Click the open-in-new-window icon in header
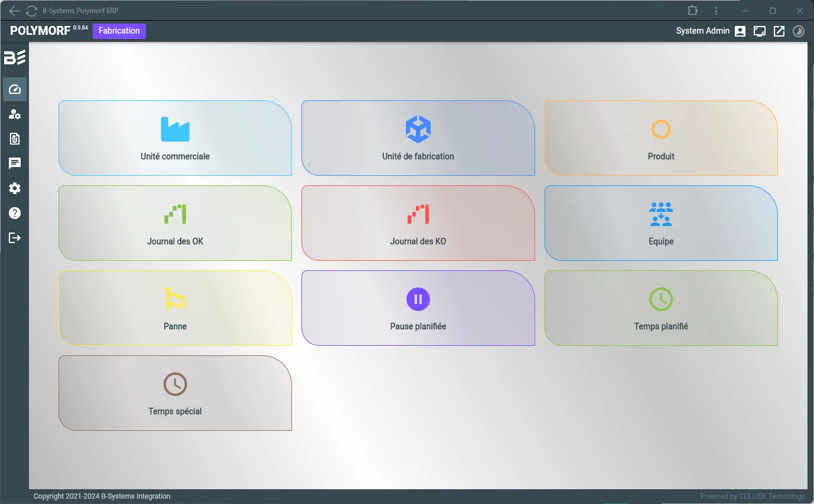The width and height of the screenshot is (814, 504). pyautogui.click(x=779, y=31)
